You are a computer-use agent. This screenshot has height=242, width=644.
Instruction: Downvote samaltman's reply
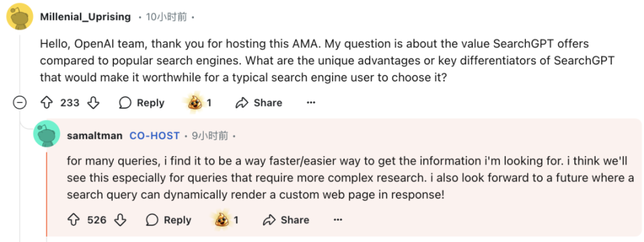pyautogui.click(x=120, y=220)
